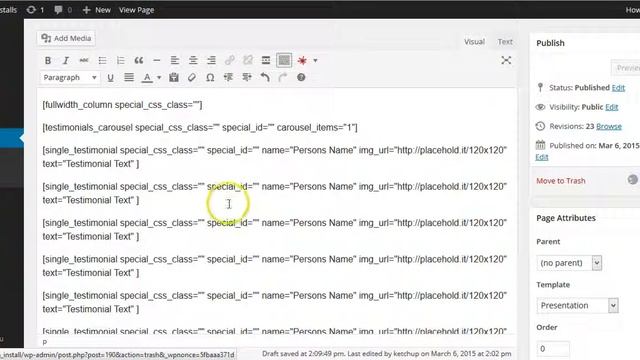Click Move to Trash

click(560, 181)
